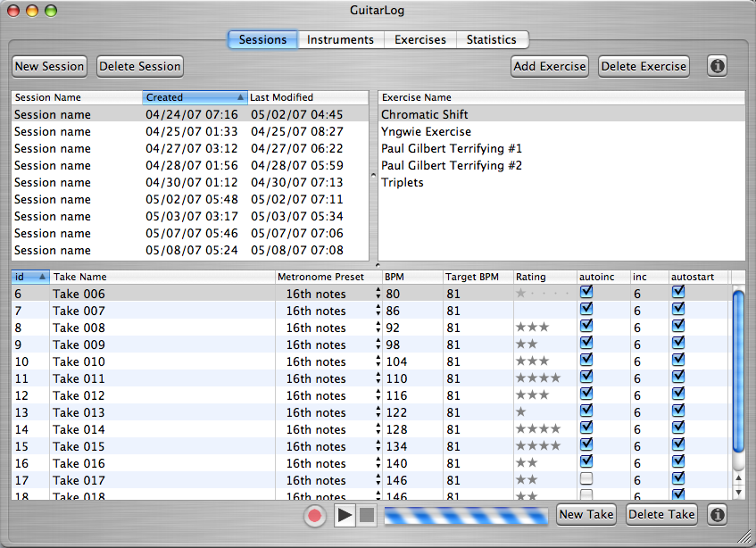Select Paul Gilbert Terrifying #1 exercise
The height and width of the screenshot is (548, 756).
(561, 148)
